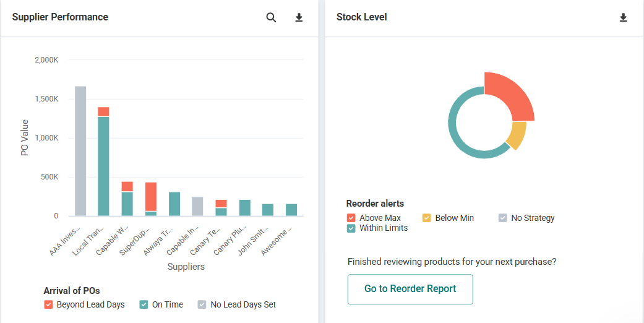The height and width of the screenshot is (323, 644).
Task: Select the grey Capable In... bar
Action: [x=197, y=206]
